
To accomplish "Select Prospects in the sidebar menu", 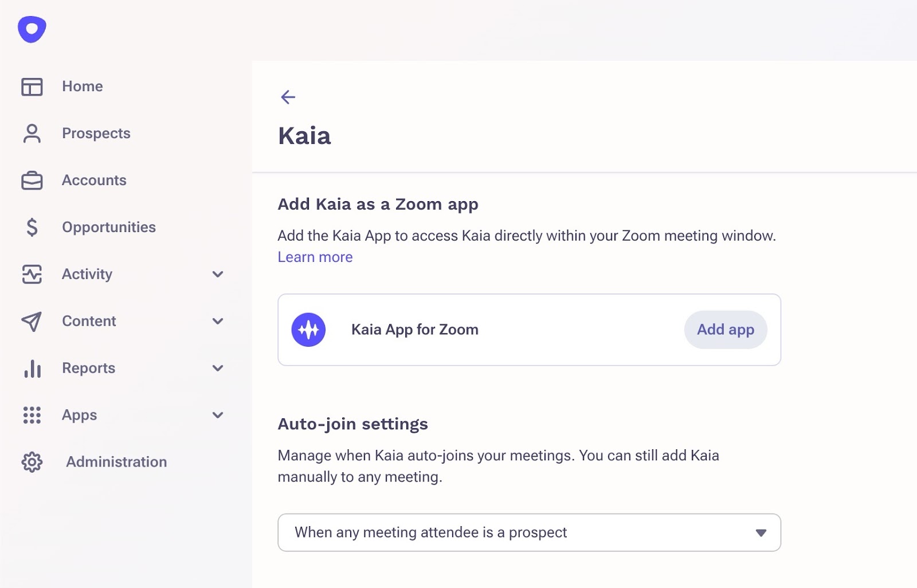I will point(96,134).
